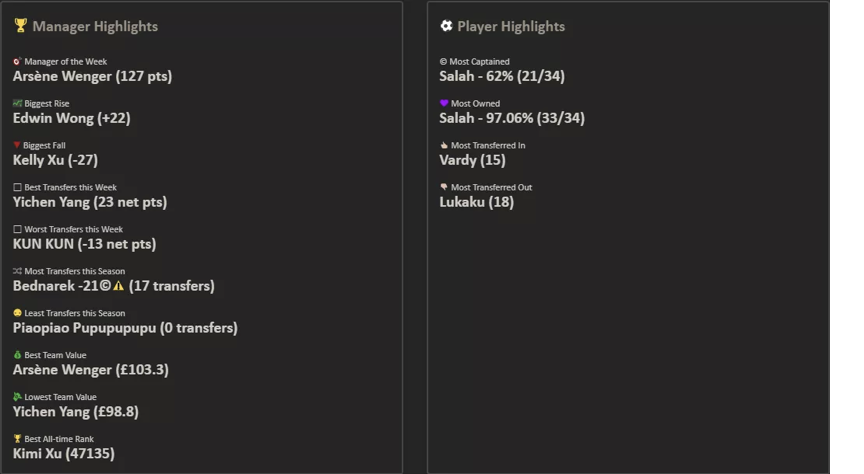Select Vardy (15) most transferred in
Viewport: 864px width, 474px height.
point(472,160)
